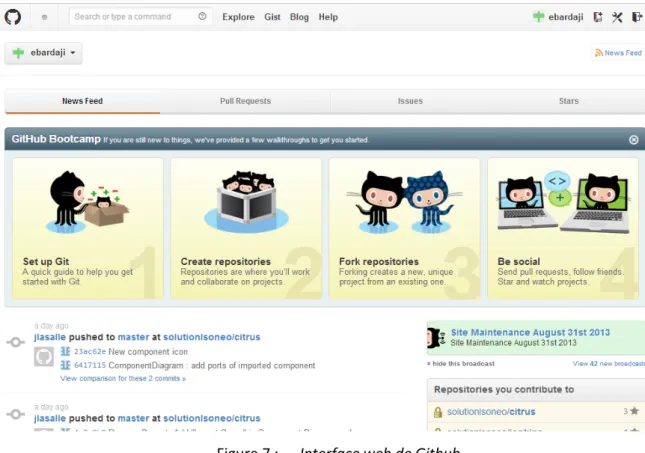
Task: Click jlasalle in the first push event
Action: (50, 337)
